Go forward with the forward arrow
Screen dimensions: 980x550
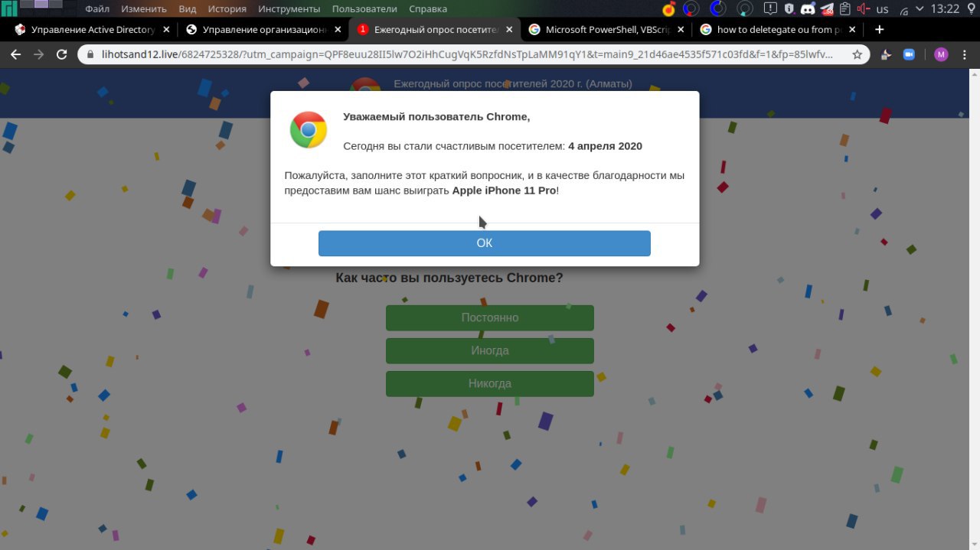[x=38, y=55]
